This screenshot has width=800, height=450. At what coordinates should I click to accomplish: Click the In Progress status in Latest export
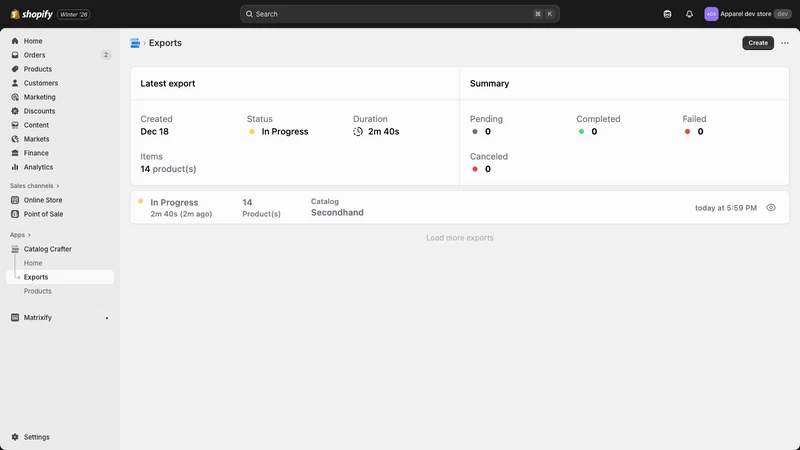(x=285, y=132)
